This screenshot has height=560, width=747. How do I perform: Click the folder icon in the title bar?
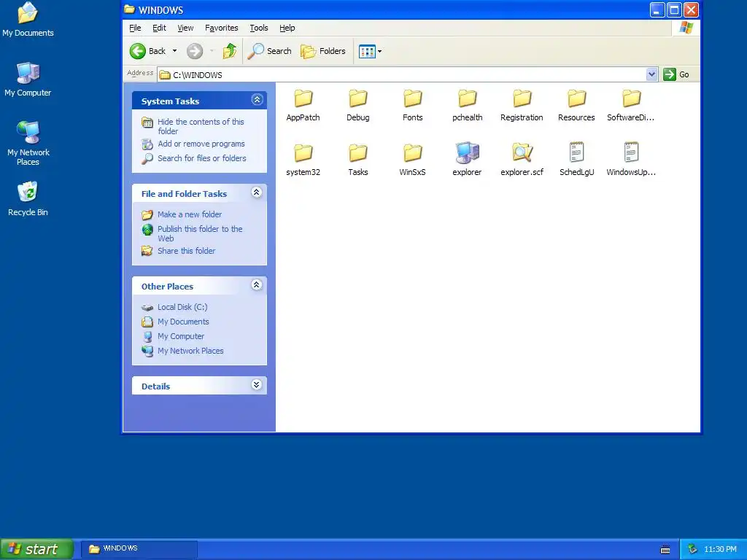[129, 9]
